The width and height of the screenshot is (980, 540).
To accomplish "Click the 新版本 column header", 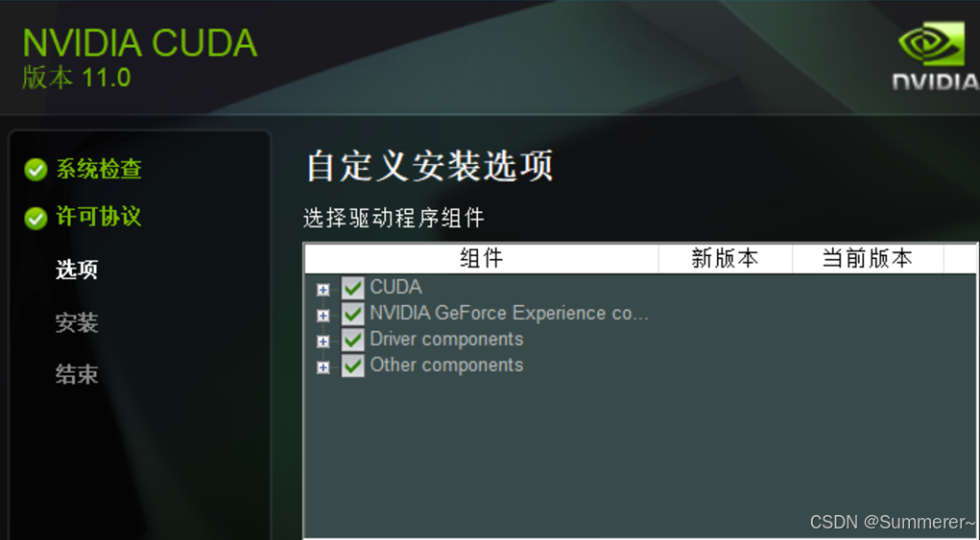I will (x=725, y=258).
